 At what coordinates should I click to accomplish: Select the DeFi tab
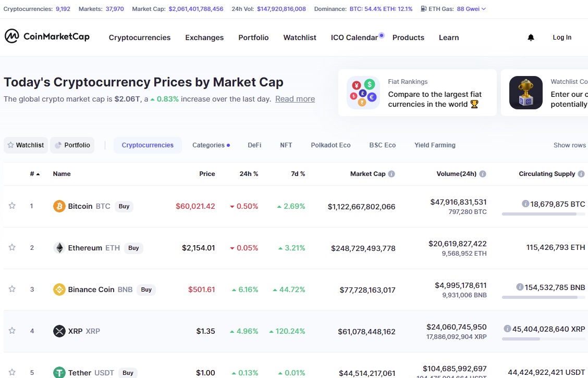(x=254, y=145)
